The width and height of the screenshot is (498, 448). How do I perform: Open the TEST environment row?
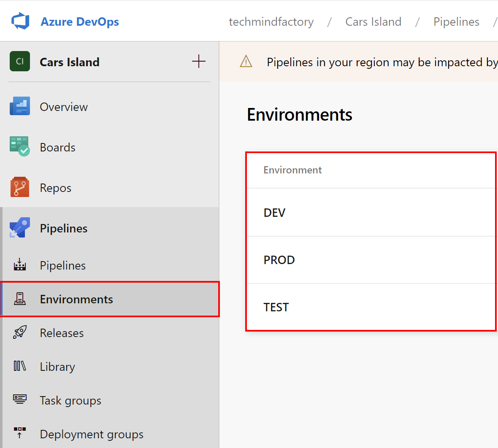click(x=371, y=307)
